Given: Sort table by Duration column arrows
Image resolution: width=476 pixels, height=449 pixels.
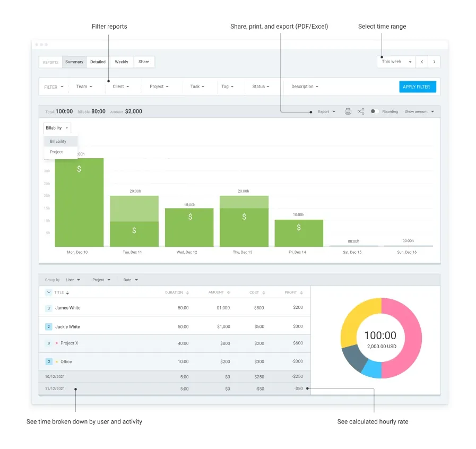Looking at the screenshot, I should (187, 292).
